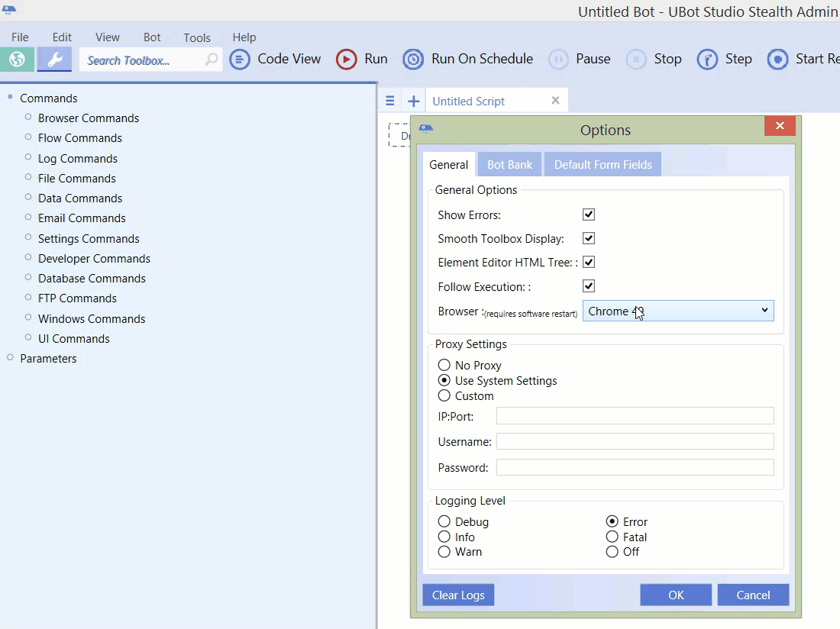This screenshot has height=629, width=840.
Task: Set logging level to Off
Action: pyautogui.click(x=612, y=551)
